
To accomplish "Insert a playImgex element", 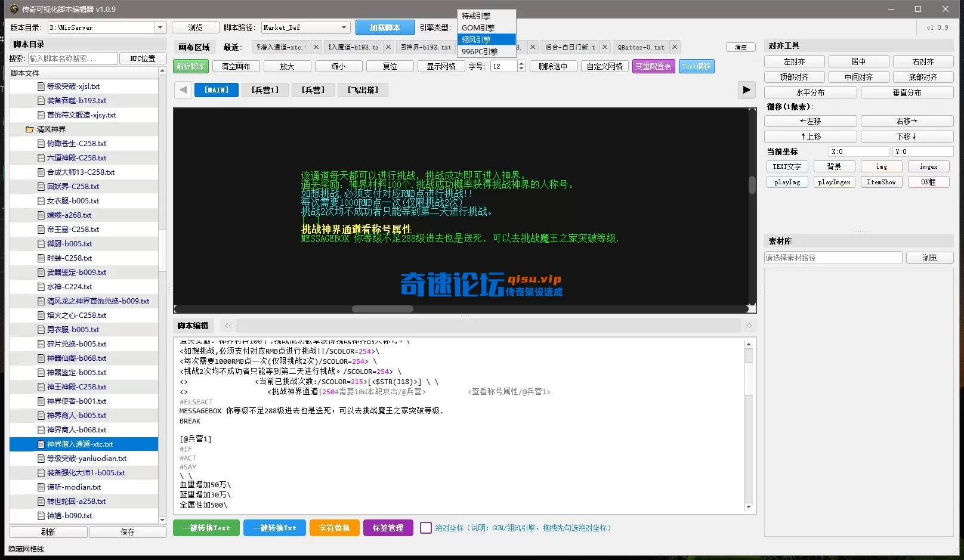I will click(x=834, y=182).
